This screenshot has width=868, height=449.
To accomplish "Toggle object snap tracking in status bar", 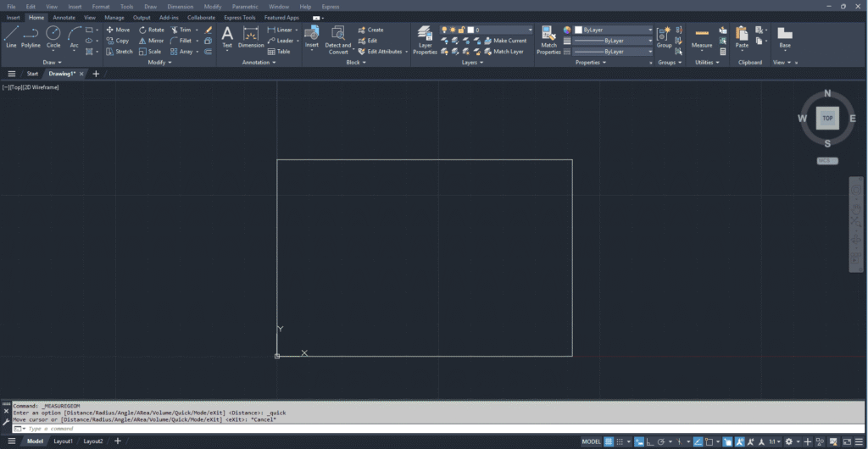I will coord(698,442).
